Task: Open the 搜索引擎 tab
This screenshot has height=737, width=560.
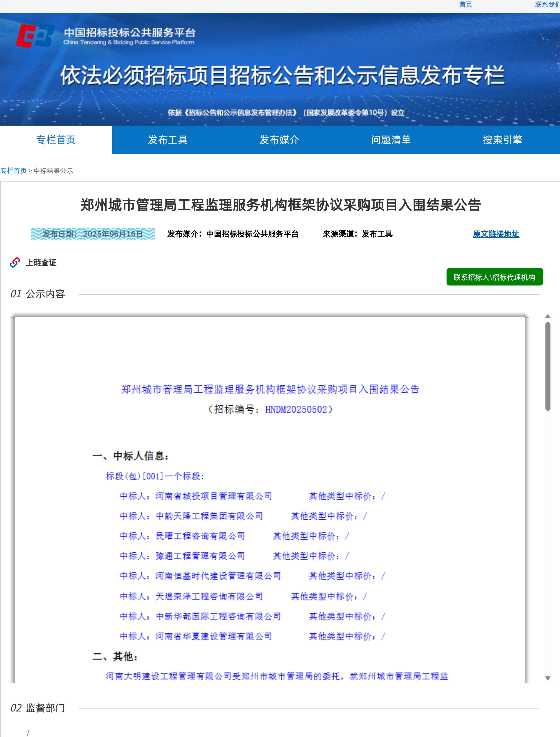Action: coord(503,140)
